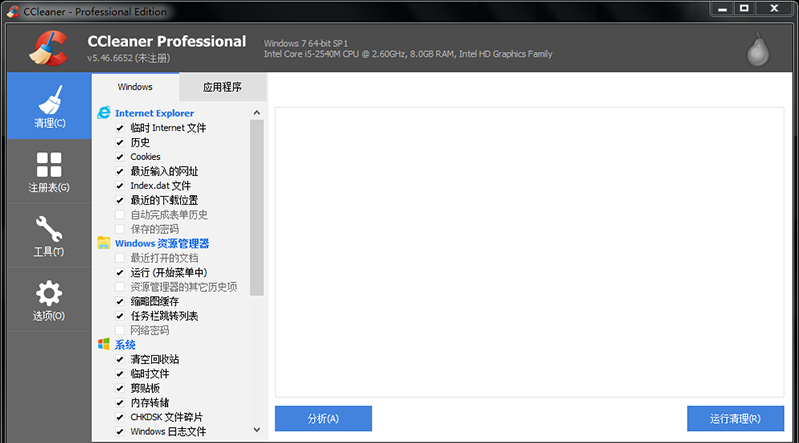Uncheck Index.dat 文件

click(x=120, y=186)
